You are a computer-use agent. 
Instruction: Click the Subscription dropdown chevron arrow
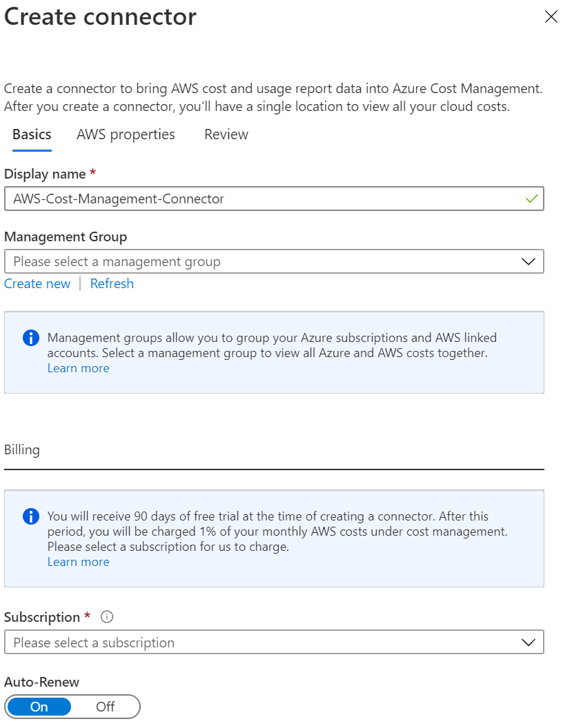529,643
